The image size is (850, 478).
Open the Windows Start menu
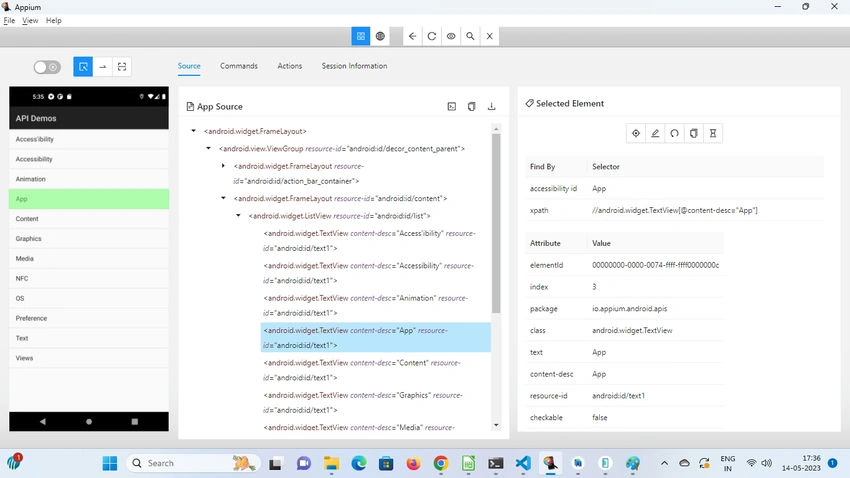tap(110, 463)
